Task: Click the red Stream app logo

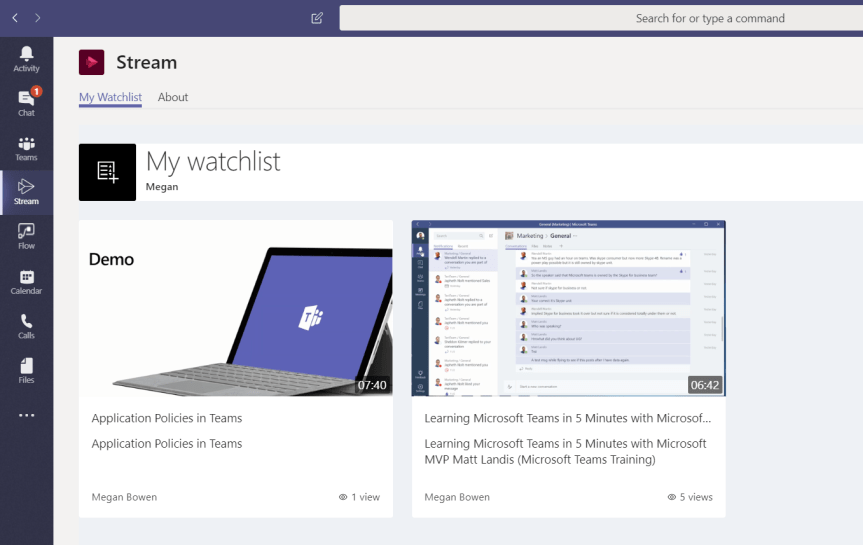Action: click(91, 62)
